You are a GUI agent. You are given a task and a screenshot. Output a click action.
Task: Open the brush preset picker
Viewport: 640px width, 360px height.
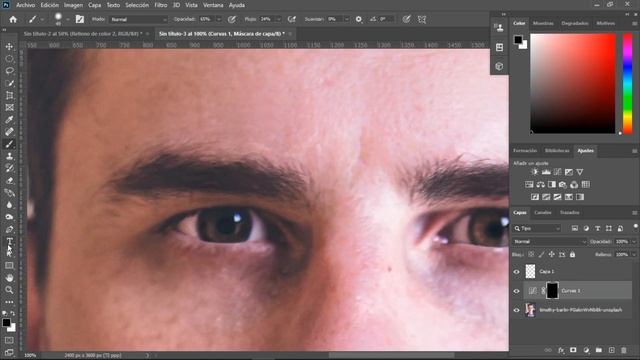pyautogui.click(x=68, y=19)
